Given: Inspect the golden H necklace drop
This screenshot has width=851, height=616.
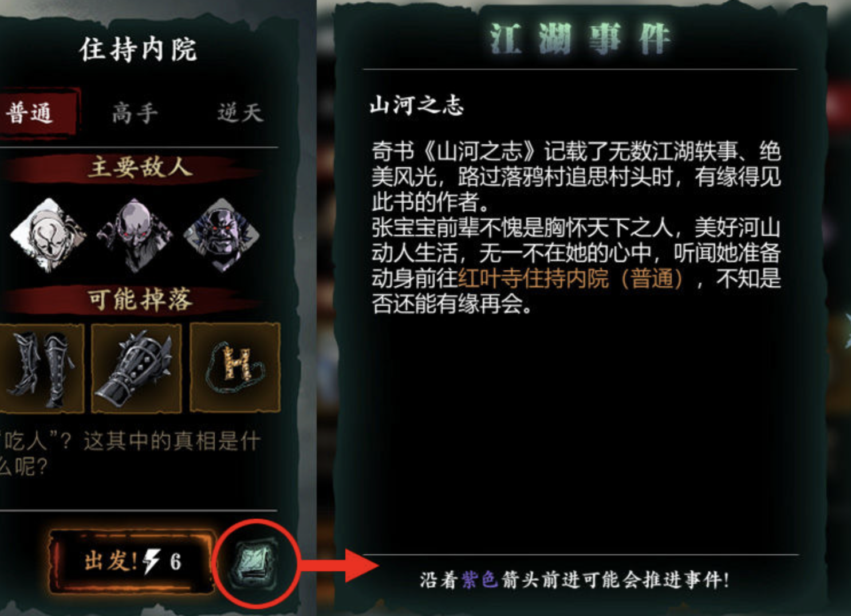Looking at the screenshot, I should (235, 368).
